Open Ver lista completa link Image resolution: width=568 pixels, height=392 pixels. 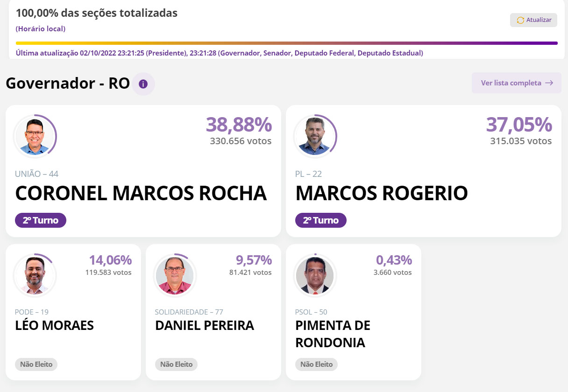pos(517,83)
